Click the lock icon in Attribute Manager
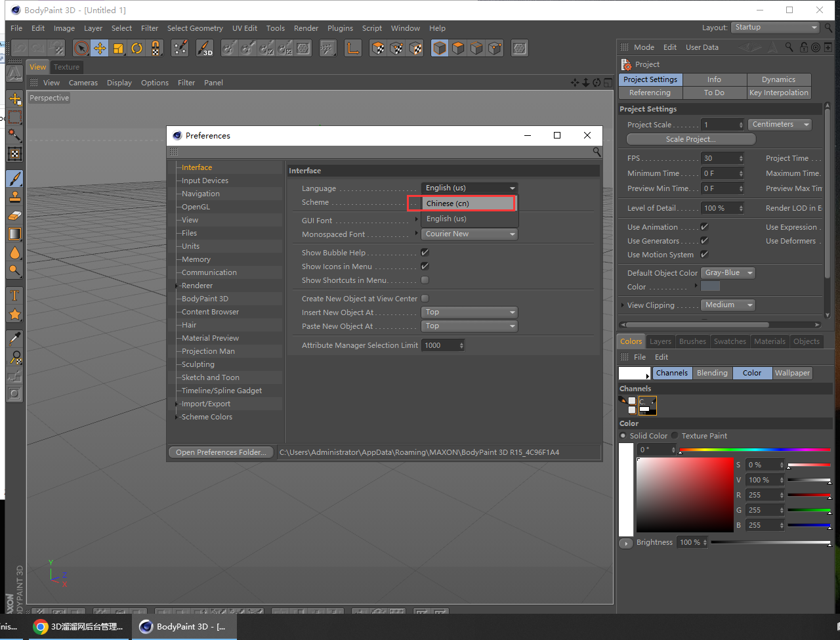 [x=803, y=47]
